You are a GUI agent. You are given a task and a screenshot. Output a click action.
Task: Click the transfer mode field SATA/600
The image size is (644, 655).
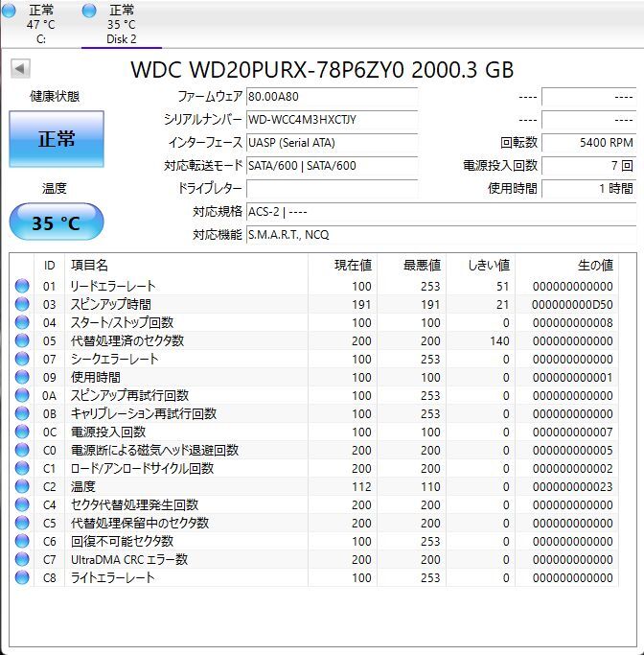(x=333, y=166)
